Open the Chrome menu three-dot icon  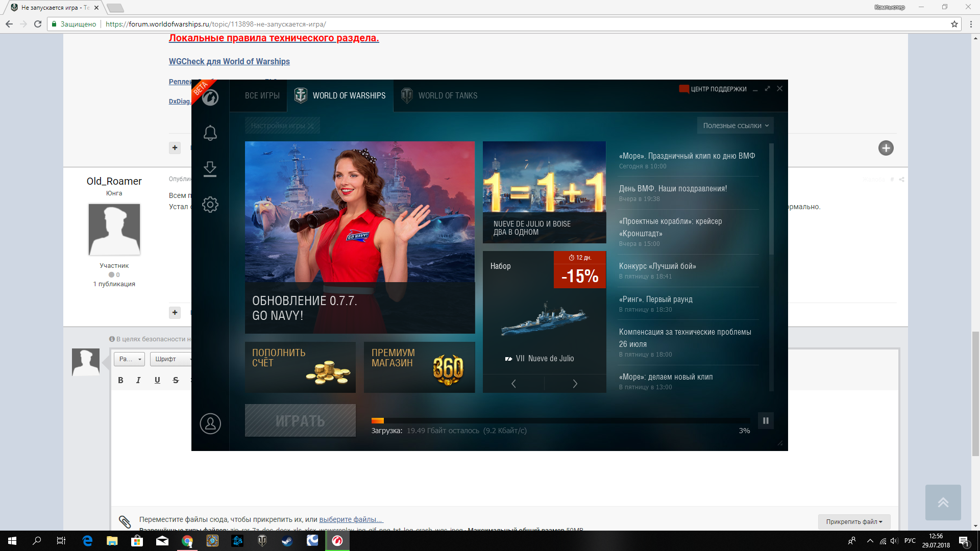(x=971, y=24)
